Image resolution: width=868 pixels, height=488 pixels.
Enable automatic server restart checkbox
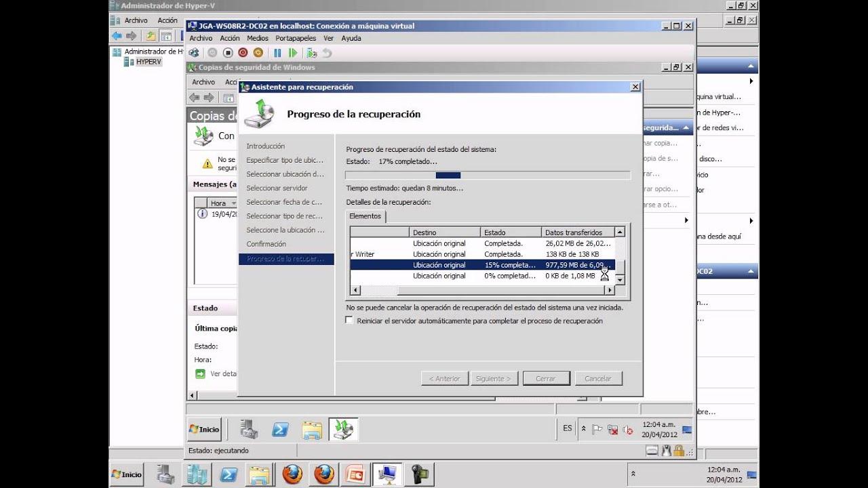click(349, 321)
